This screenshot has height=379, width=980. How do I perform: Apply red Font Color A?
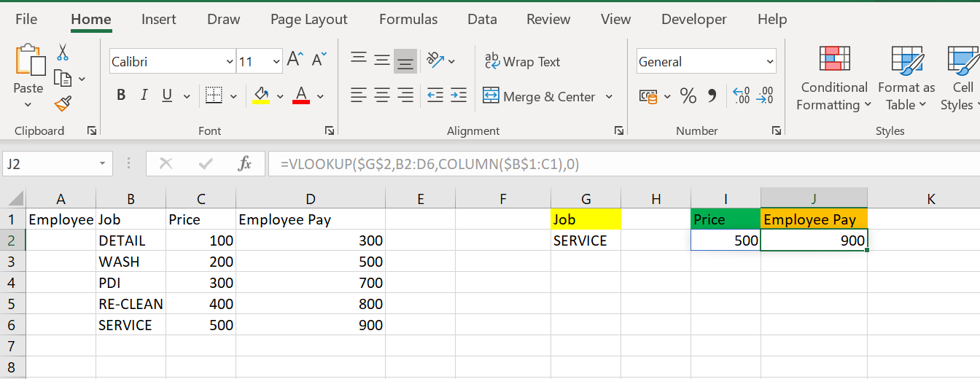[301, 95]
